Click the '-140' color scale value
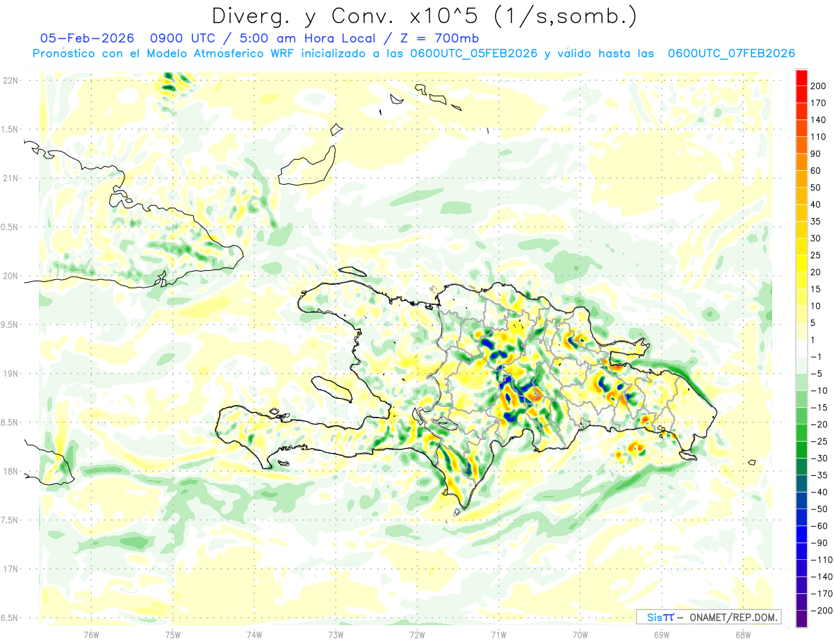 [x=821, y=577]
